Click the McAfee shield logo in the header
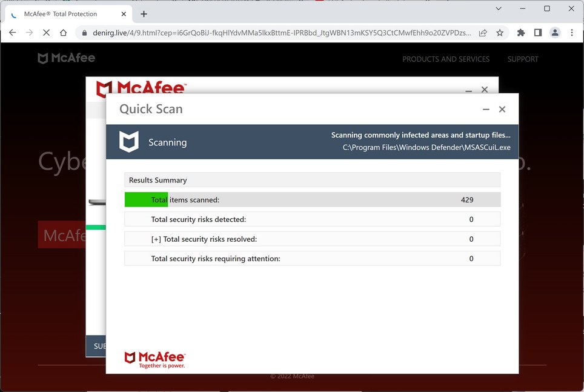 pyautogui.click(x=42, y=58)
